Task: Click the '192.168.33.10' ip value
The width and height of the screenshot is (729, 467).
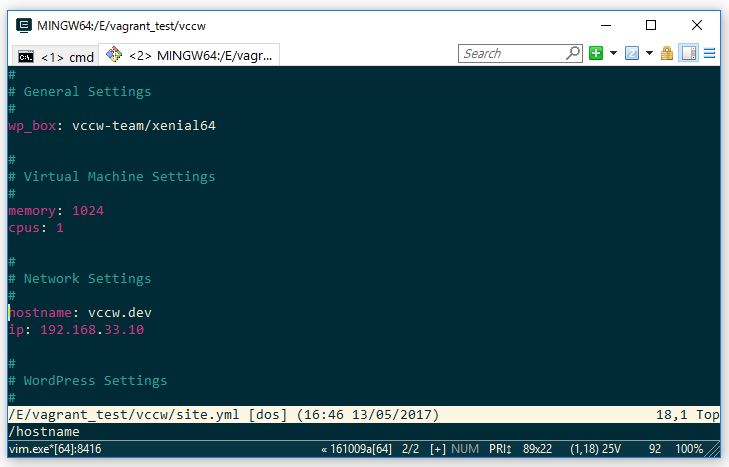Action: click(92, 330)
